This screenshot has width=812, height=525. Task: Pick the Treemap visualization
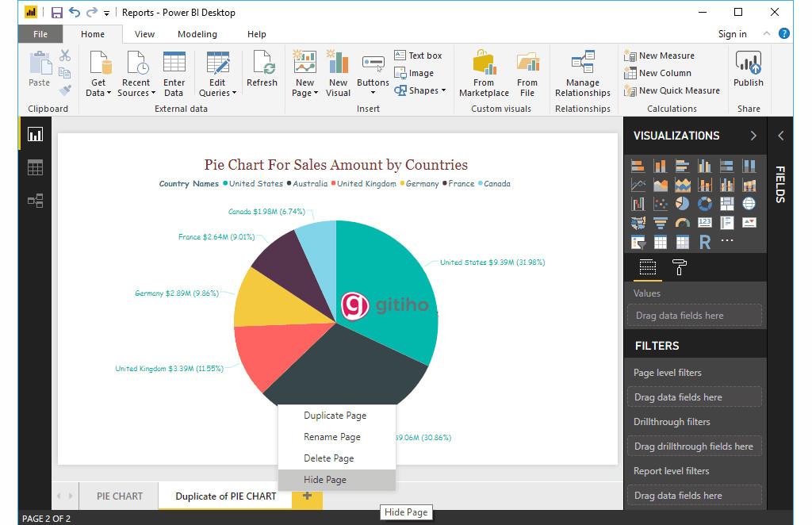click(727, 204)
